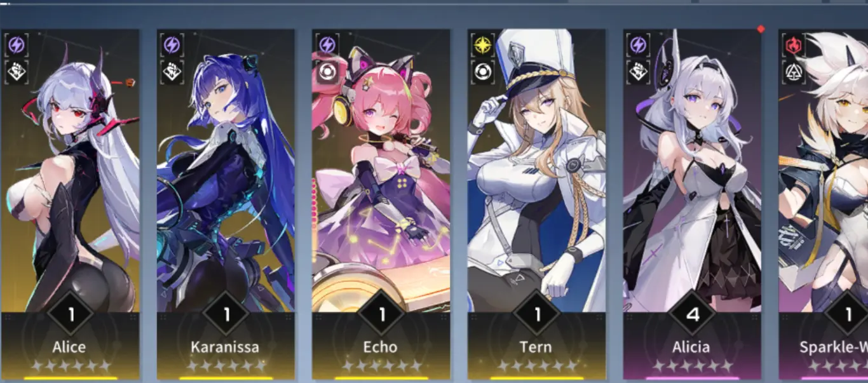
Task: Click the Echo name label
Action: tap(381, 347)
